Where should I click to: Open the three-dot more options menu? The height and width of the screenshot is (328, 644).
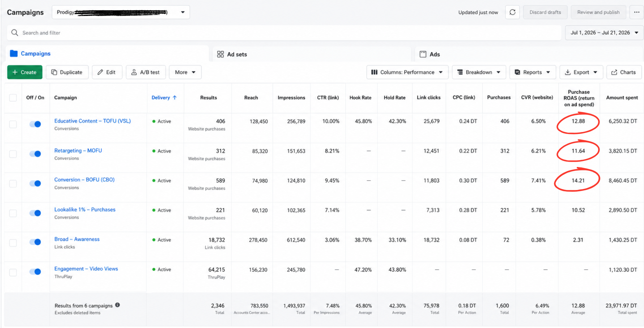[x=637, y=12]
